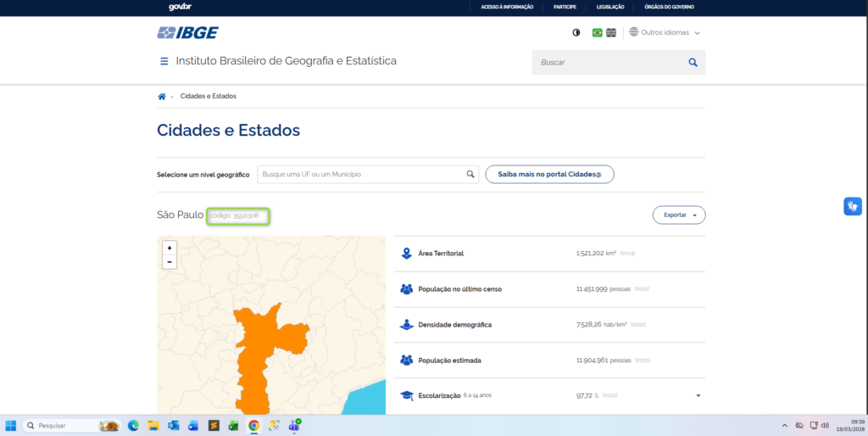This screenshot has height=436, width=868.
Task: Open the hamburger navigation menu
Action: (164, 61)
